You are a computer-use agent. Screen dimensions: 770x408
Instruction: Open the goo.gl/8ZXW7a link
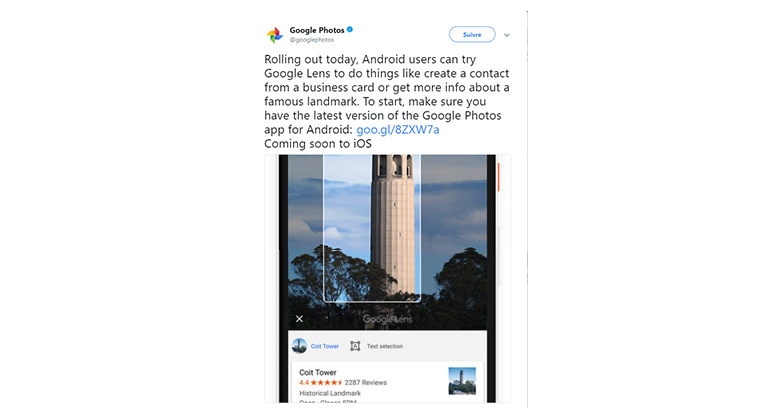click(x=398, y=130)
